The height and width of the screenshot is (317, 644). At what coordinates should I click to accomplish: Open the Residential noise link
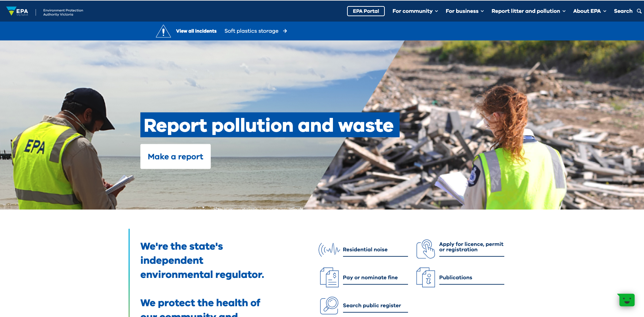click(365, 250)
